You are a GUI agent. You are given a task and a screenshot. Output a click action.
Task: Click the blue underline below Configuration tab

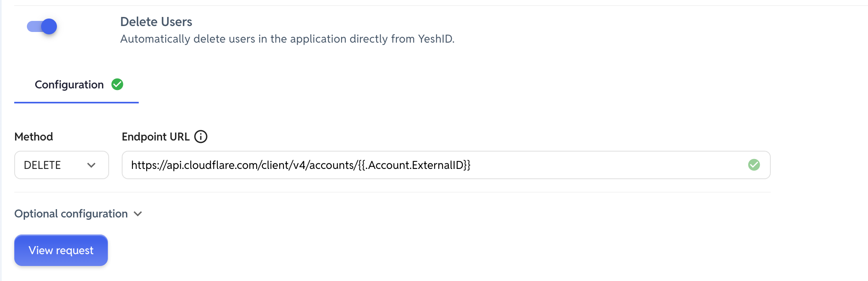pos(76,103)
